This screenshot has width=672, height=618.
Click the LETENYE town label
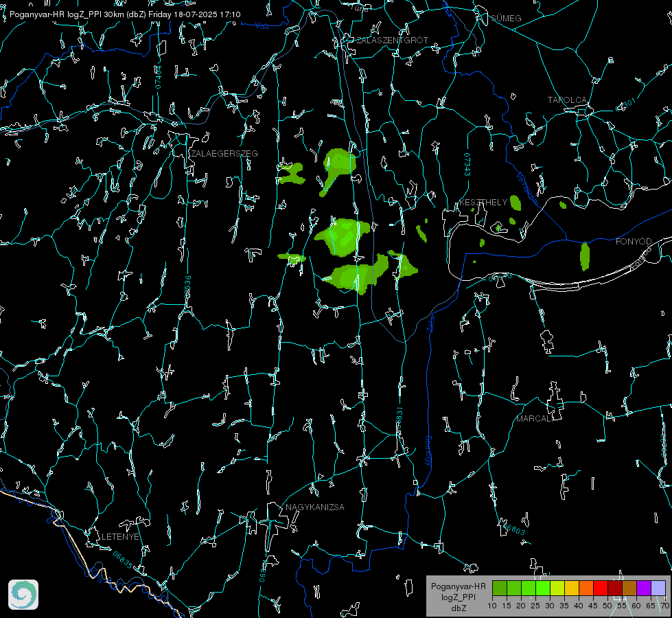tap(120, 536)
